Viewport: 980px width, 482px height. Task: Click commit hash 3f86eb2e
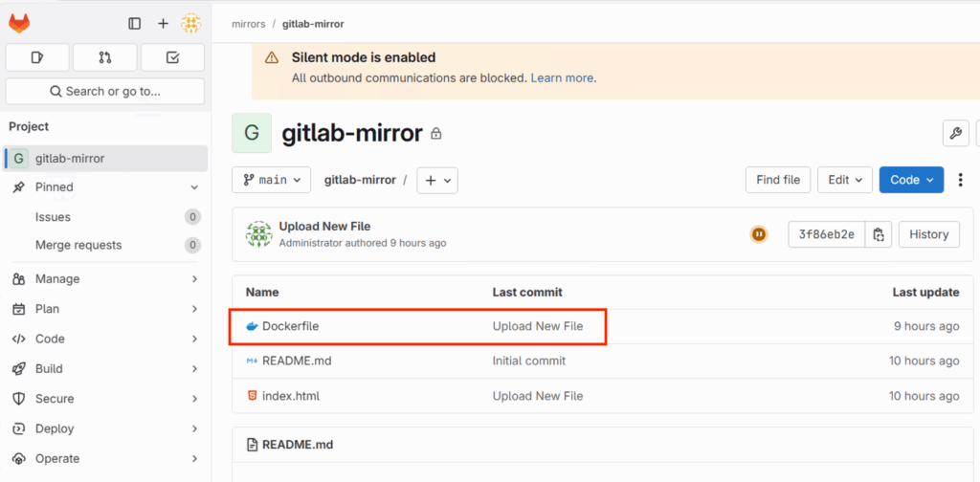coord(826,234)
